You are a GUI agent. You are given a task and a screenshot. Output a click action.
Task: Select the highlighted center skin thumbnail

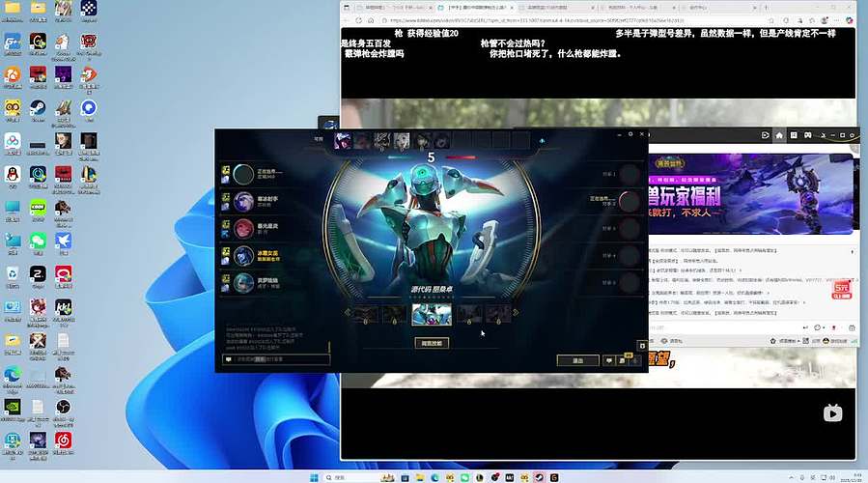coord(432,314)
